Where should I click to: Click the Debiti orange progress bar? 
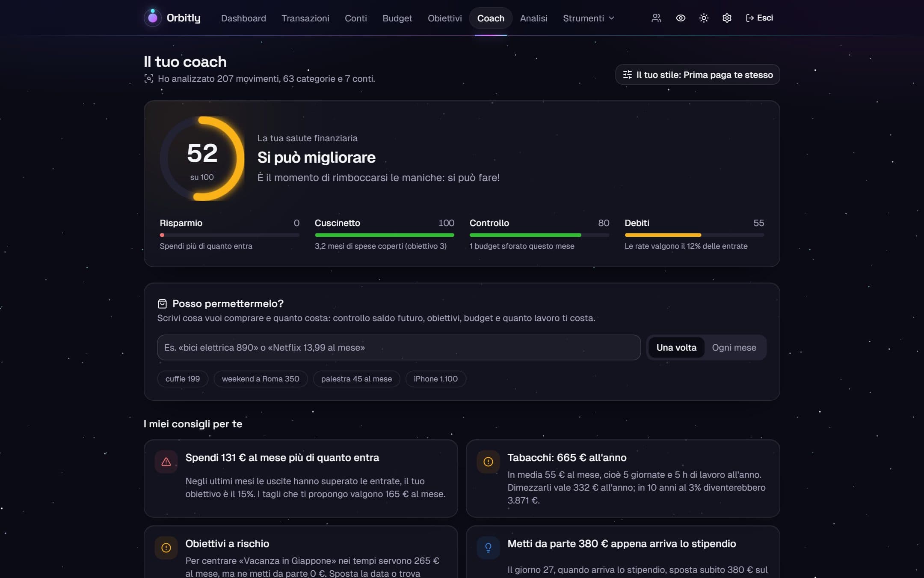694,235
